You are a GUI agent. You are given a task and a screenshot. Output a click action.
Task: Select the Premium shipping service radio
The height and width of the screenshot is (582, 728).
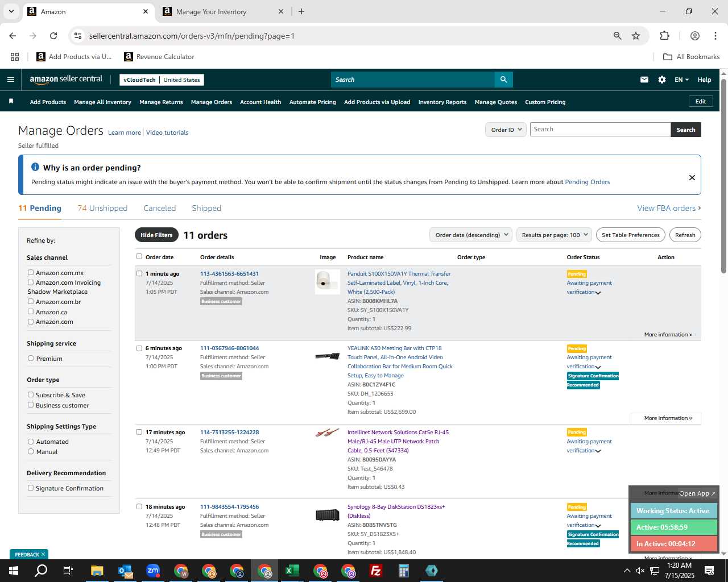click(31, 358)
